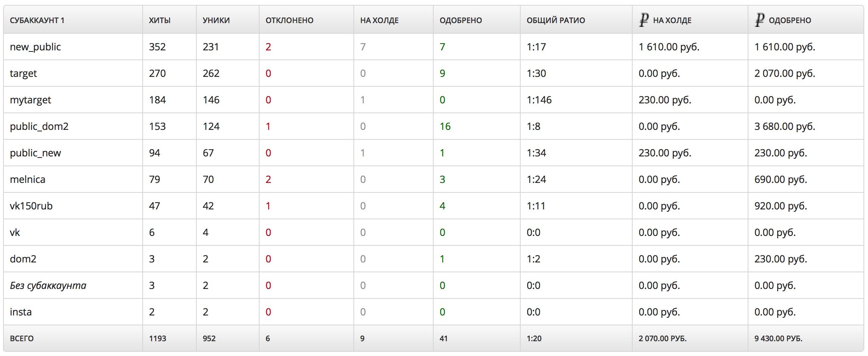This screenshot has width=868, height=356.
Task: Click approved count 16 for public_dom2
Action: pos(445,126)
